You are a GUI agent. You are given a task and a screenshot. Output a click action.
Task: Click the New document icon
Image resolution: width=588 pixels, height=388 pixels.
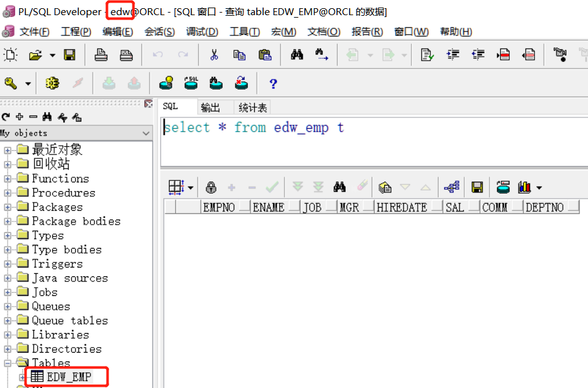(x=11, y=55)
